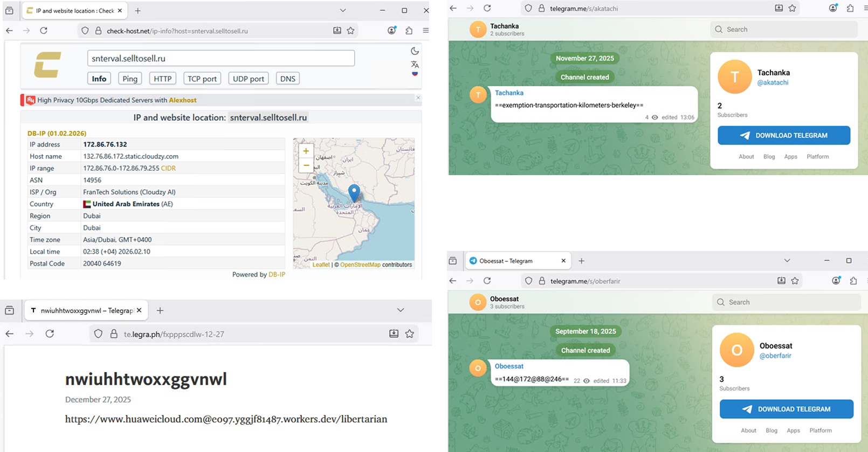Click Download Telegram in the Oboessat card
Viewport: 868px width, 452px height.
(787, 409)
